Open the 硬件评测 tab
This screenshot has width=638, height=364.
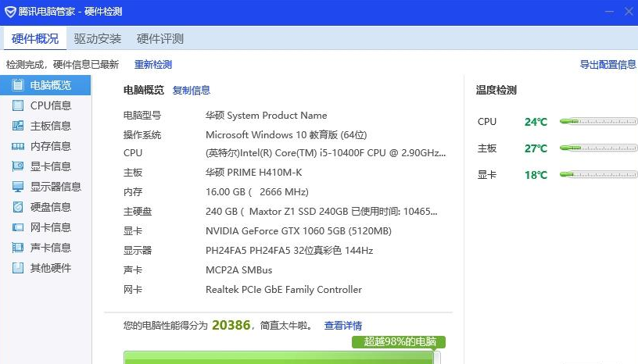pyautogui.click(x=160, y=38)
